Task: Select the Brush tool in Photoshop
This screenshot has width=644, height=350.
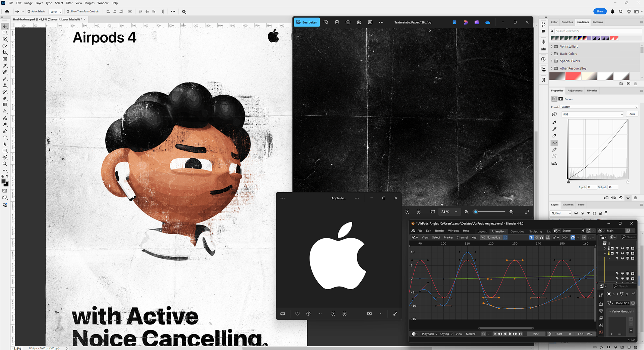Action: pyautogui.click(x=5, y=79)
